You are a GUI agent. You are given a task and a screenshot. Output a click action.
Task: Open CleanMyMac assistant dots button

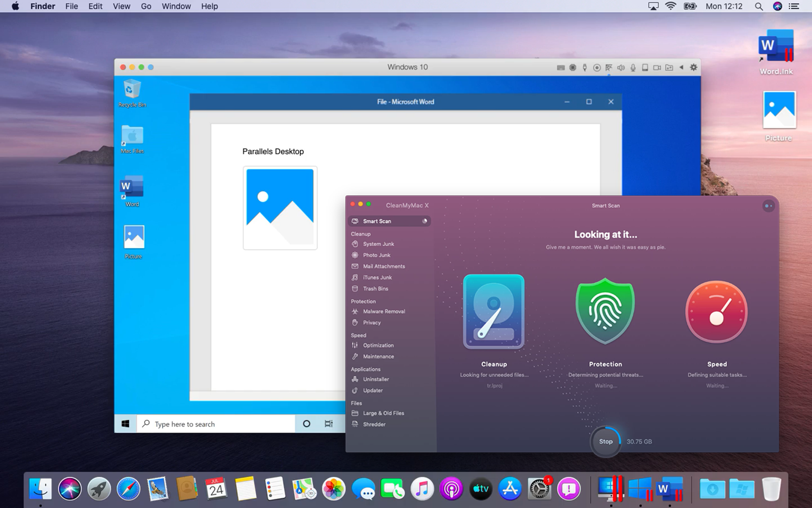point(769,206)
